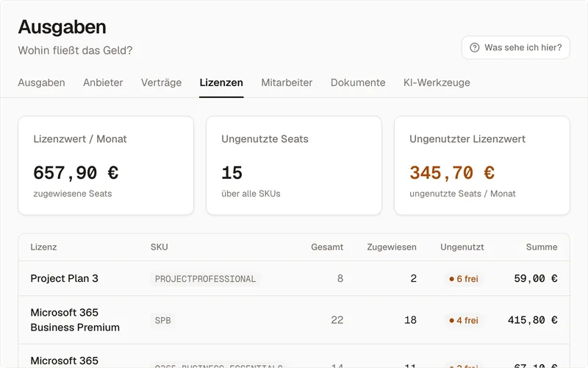Click the Gesamt value 22
The image size is (588, 368).
tap(337, 320)
